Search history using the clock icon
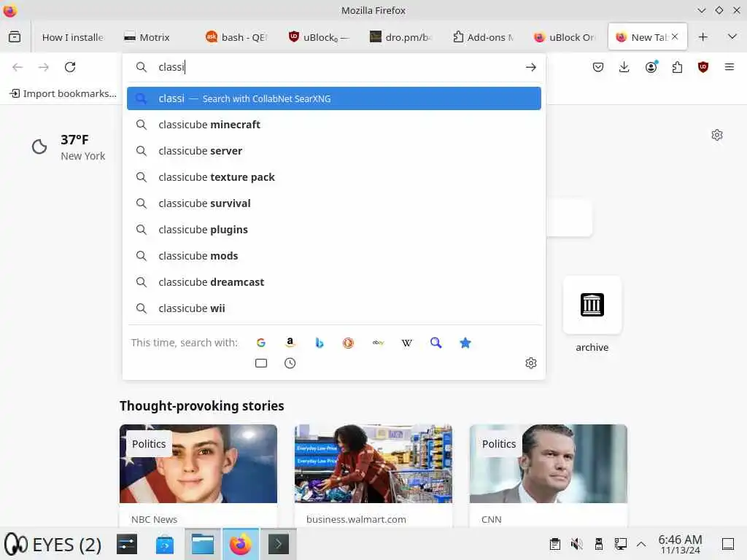 (x=290, y=363)
